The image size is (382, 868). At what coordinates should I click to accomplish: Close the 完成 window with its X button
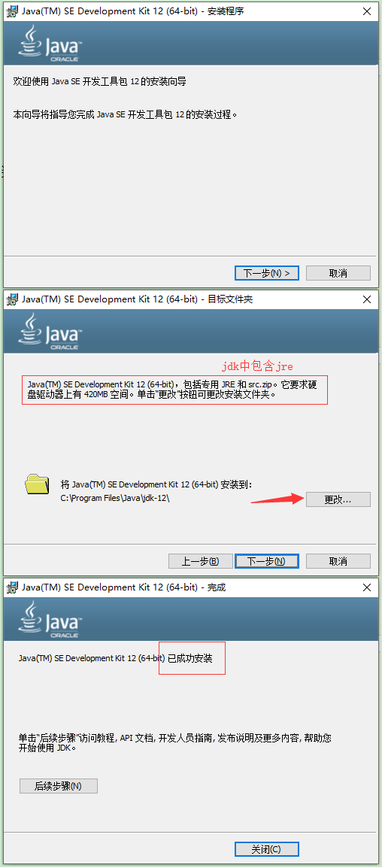coord(366,587)
